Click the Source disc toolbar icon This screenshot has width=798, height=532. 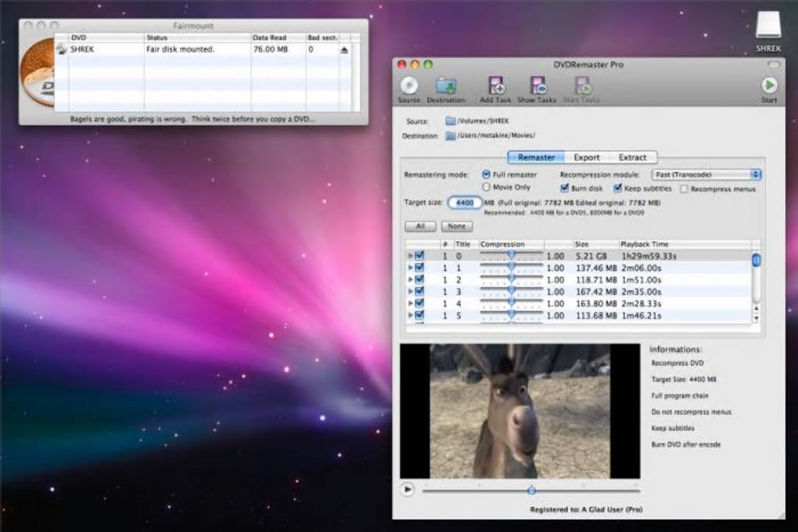(x=409, y=85)
